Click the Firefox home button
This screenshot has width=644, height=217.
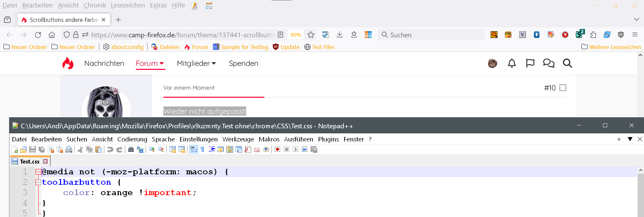[x=52, y=35]
